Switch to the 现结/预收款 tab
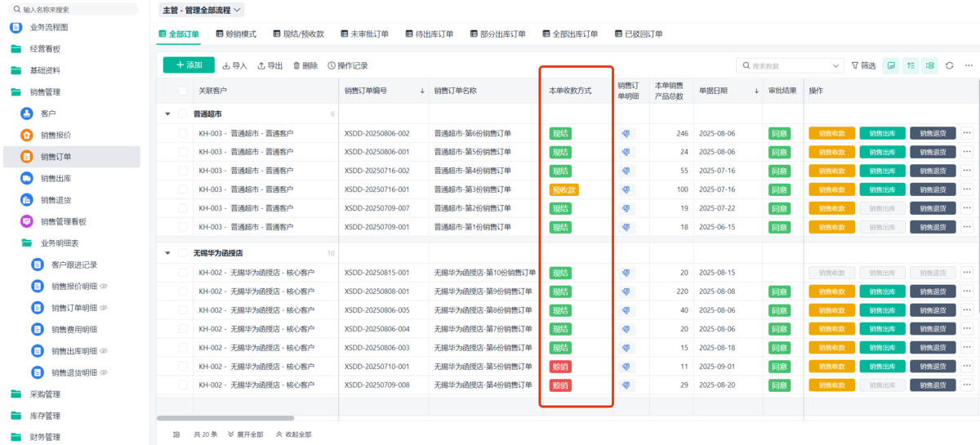The image size is (980, 445). coord(298,34)
